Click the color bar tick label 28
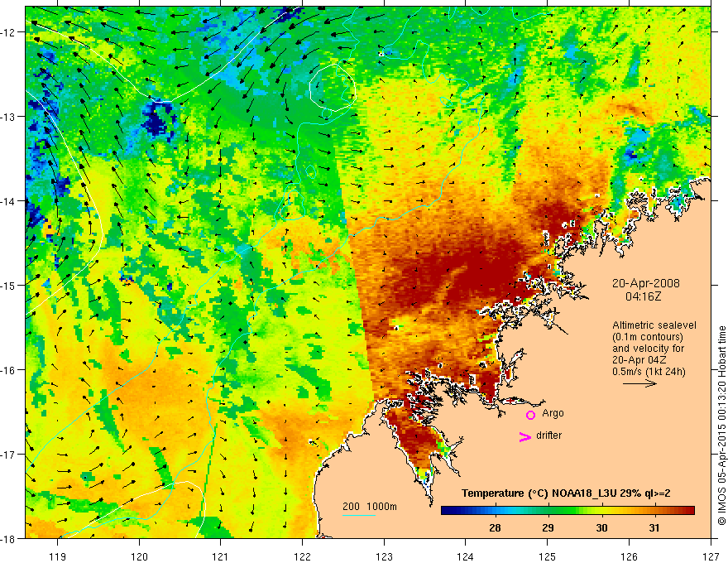The image size is (728, 563). point(495,527)
